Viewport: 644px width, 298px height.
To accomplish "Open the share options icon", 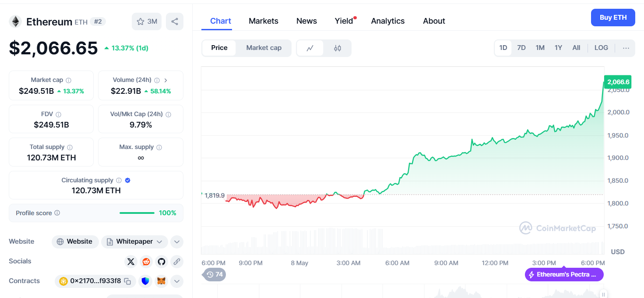I will pos(175,21).
